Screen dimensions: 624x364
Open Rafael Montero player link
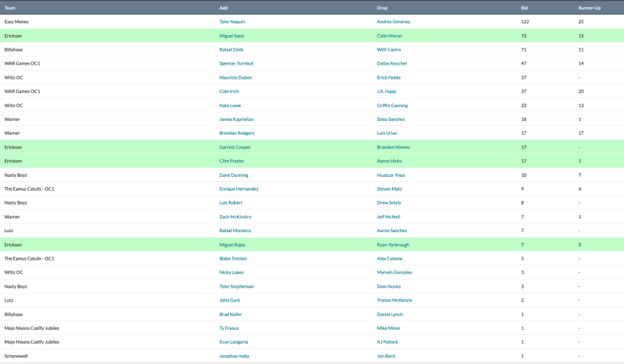(235, 231)
